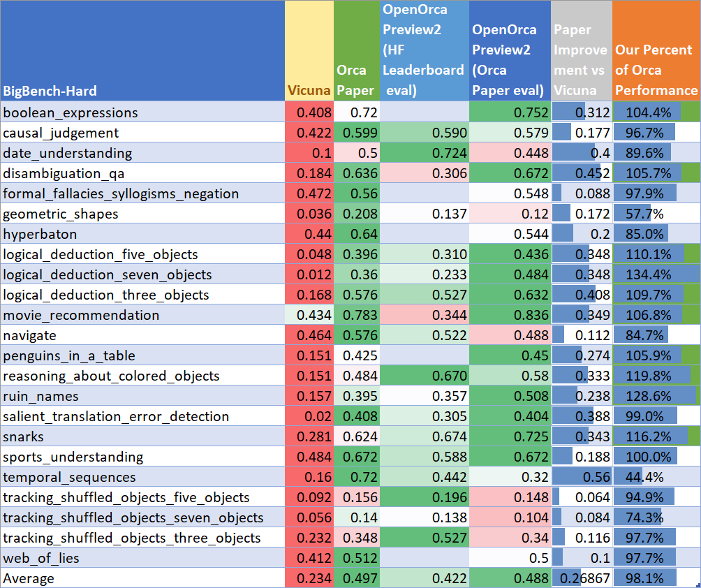701x588 pixels.
Task: Select the 0.26867 average improvement cell
Action: [581, 578]
